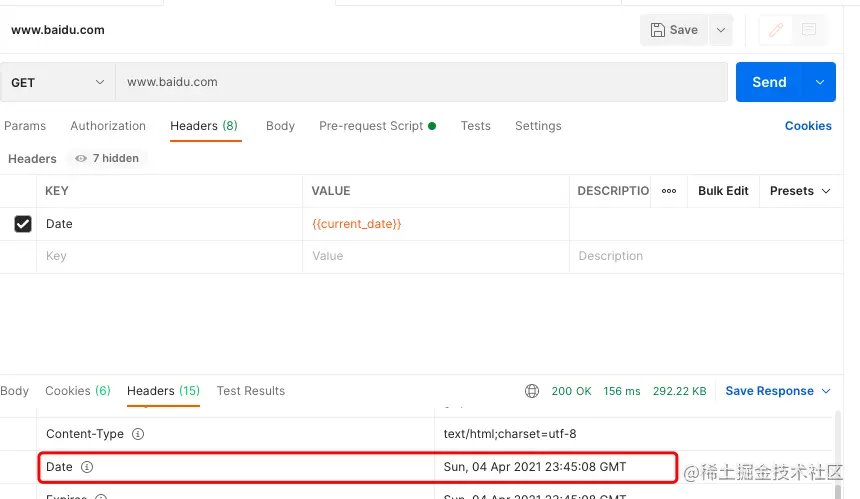Show the 7 hidden headers

pos(107,158)
